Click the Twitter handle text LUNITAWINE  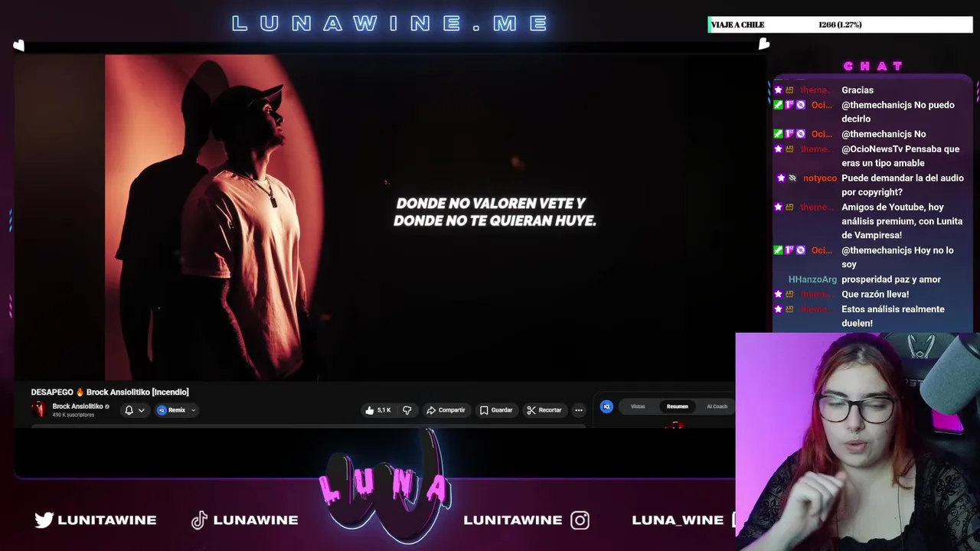(x=107, y=520)
